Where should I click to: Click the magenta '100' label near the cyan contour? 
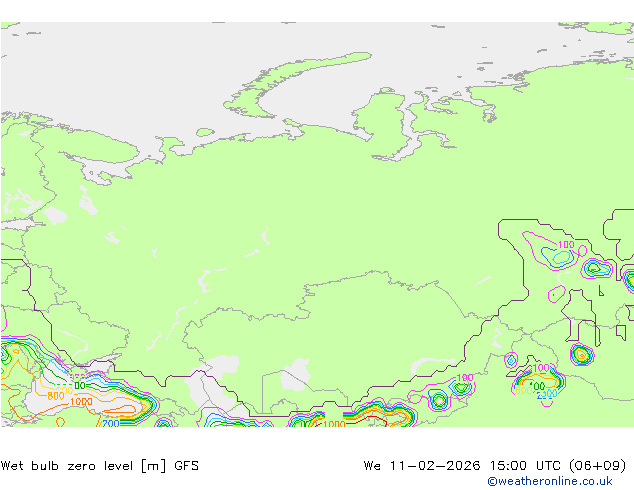click(566, 245)
